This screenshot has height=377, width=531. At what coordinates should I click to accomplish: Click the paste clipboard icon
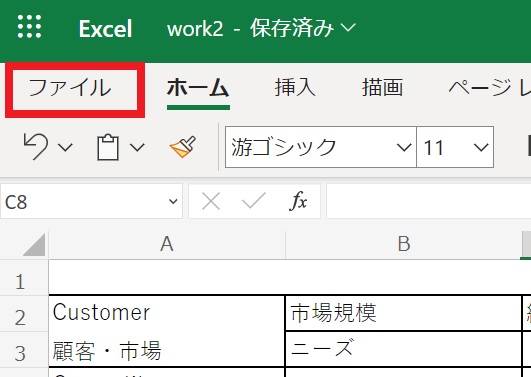(x=108, y=147)
